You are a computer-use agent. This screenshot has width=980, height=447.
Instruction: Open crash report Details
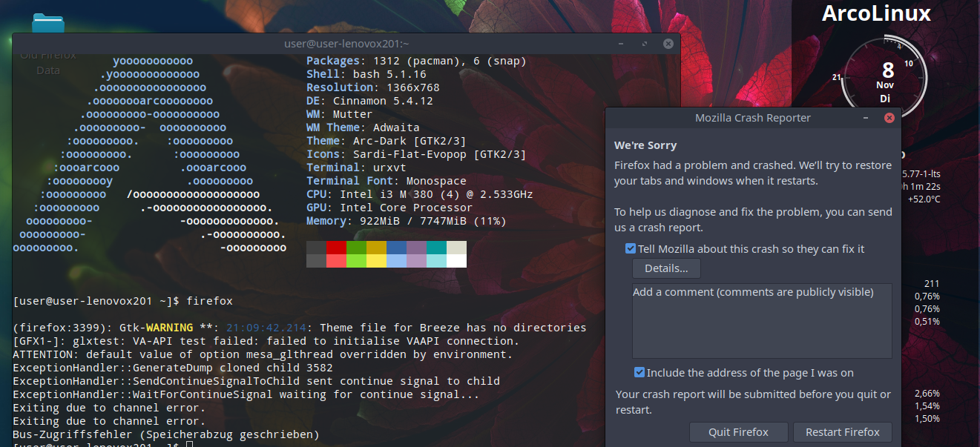click(666, 268)
